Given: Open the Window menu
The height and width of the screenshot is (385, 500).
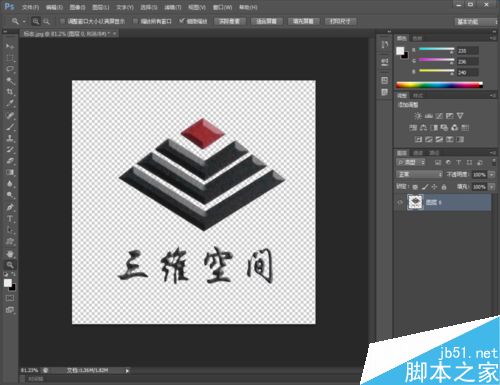Looking at the screenshot, I should click(x=222, y=7).
